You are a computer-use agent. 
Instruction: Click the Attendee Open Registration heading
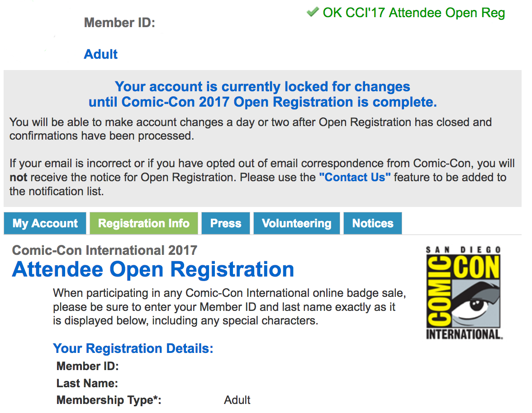point(153,269)
